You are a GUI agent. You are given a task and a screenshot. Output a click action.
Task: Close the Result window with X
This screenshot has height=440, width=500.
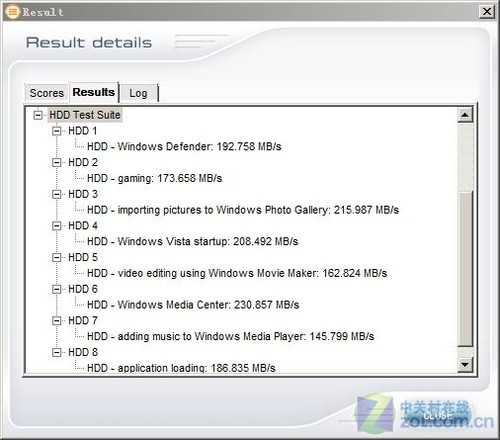coord(487,12)
